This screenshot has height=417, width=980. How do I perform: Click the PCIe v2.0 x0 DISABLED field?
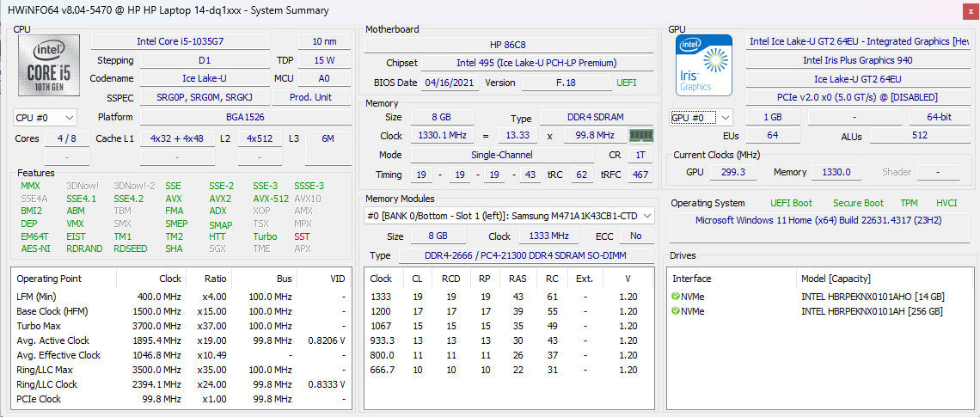(858, 97)
